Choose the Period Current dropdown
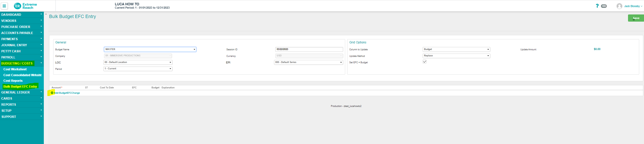 pos(138,69)
